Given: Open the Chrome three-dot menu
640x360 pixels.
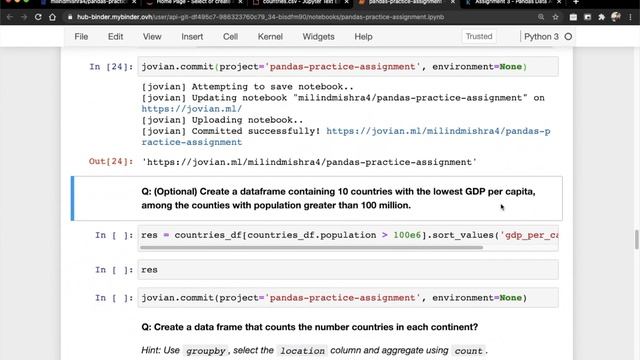Looking at the screenshot, I should 631,17.
